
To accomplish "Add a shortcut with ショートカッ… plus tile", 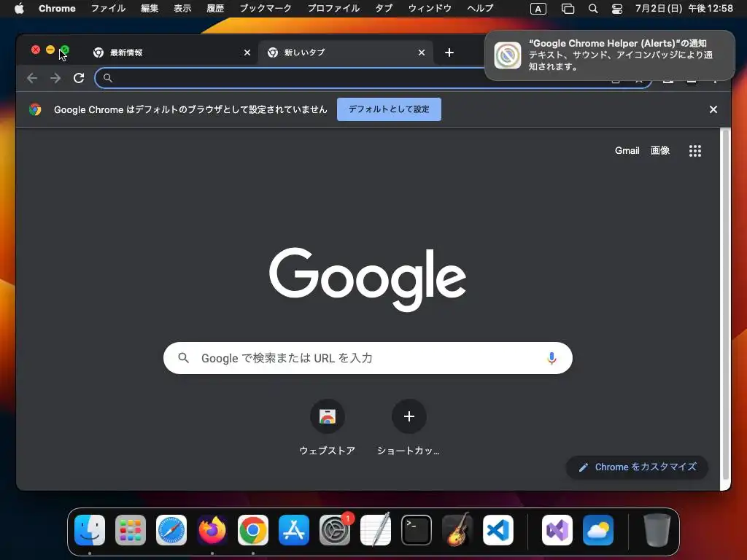I will pos(409,427).
